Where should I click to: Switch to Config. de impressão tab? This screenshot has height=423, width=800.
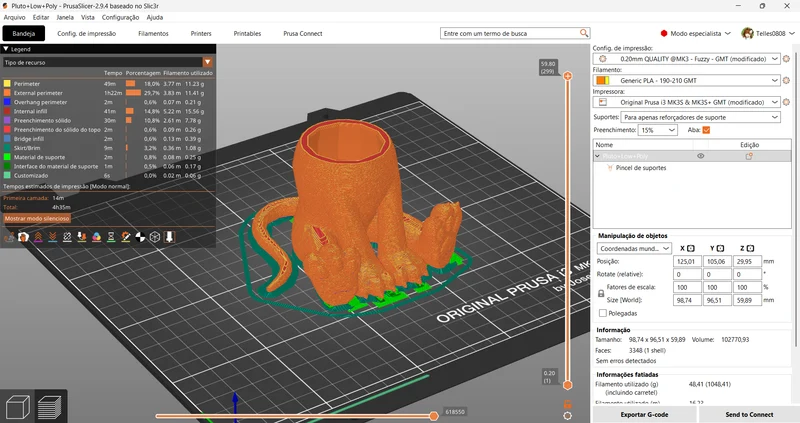(87, 34)
